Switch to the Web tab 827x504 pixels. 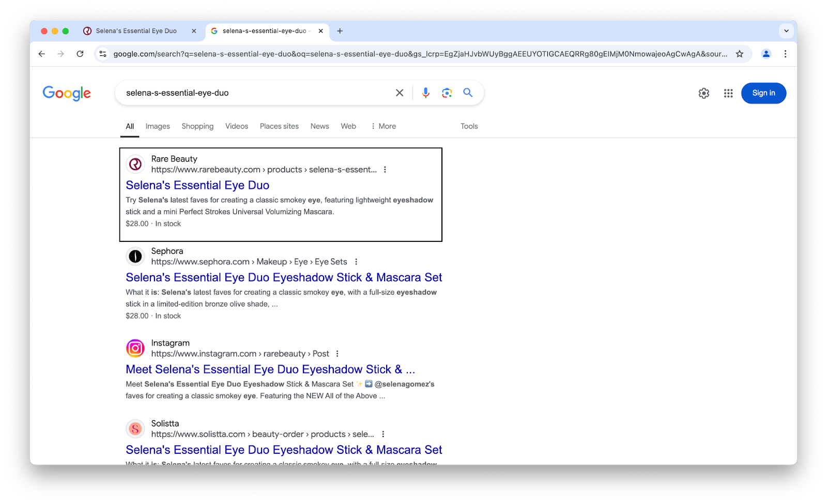click(x=348, y=126)
